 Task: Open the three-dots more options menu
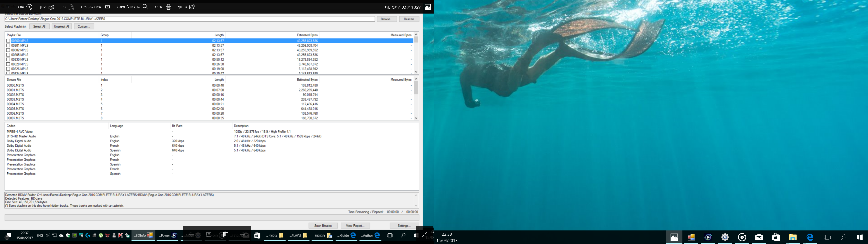7,7
